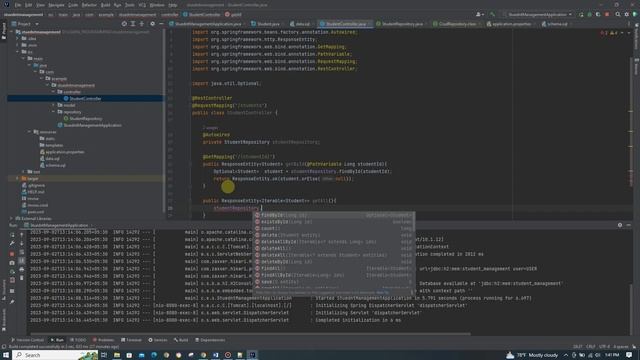The height and width of the screenshot is (360, 640).
Task: Select application.properties in project tree
Action: pos(65,152)
